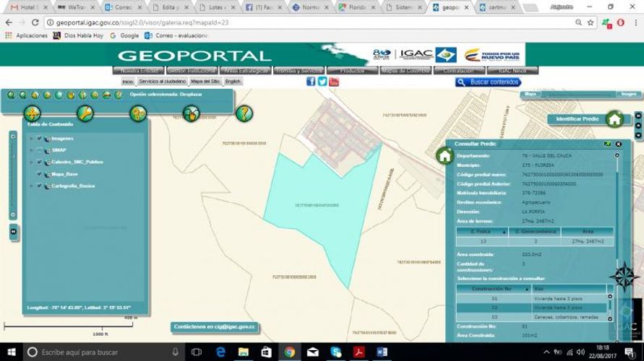Open the Trámites y Servicios menu
The width and height of the screenshot is (644, 361).
tap(299, 71)
